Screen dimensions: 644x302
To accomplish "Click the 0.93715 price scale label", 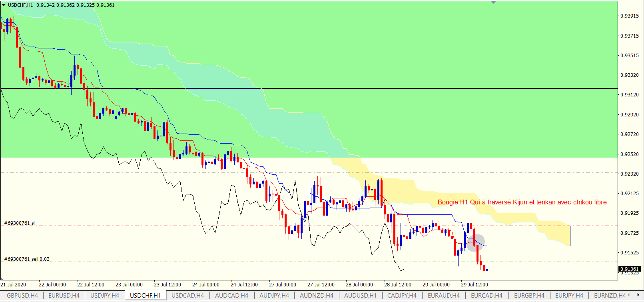I will [629, 36].
